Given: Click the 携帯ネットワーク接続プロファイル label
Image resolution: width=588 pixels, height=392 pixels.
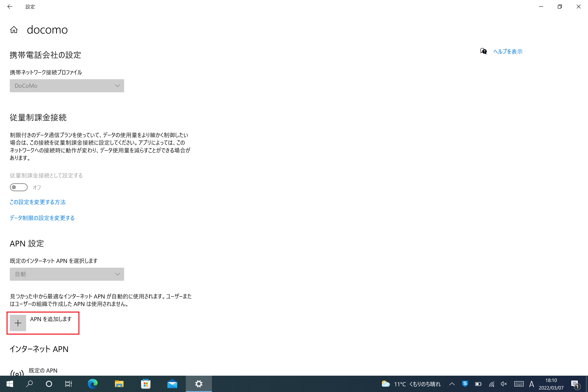Looking at the screenshot, I should tap(46, 72).
